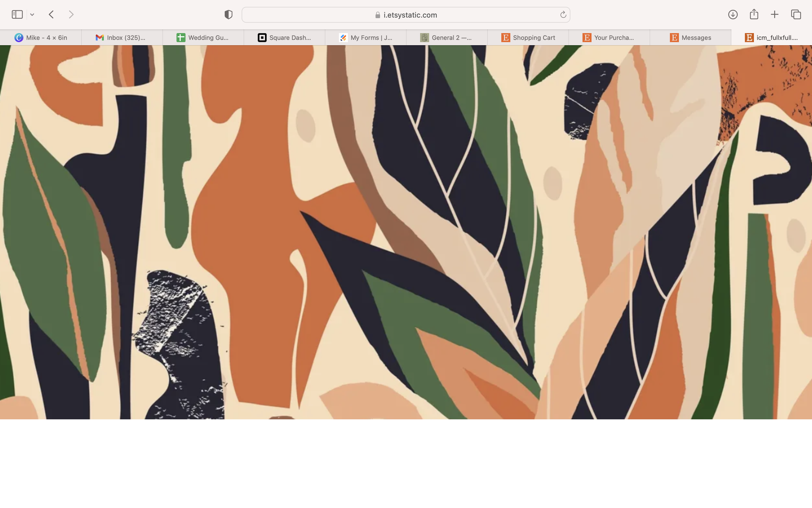Open the Shopping Cart tab
This screenshot has width=812, height=508.
[528, 38]
